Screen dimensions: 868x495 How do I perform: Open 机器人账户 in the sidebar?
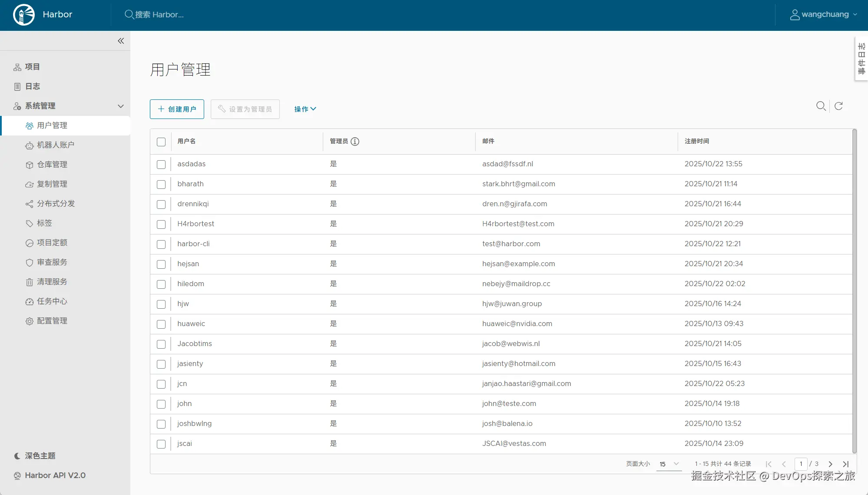pyautogui.click(x=55, y=145)
